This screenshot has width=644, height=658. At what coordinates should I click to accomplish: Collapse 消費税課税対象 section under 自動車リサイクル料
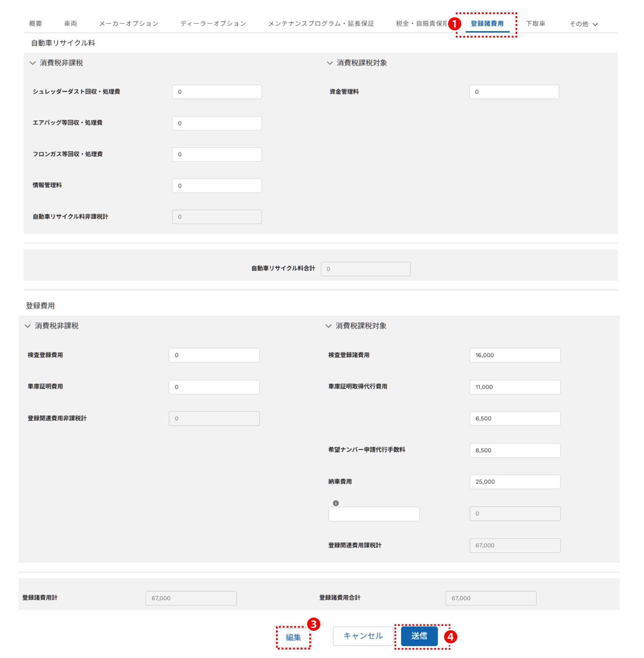(x=329, y=63)
